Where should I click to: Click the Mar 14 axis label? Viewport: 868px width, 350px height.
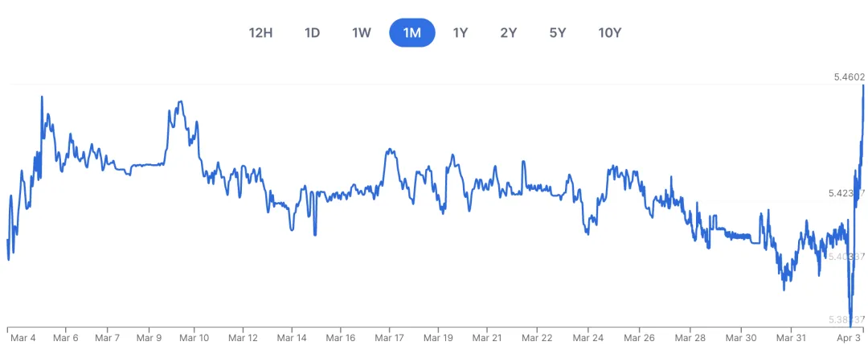pyautogui.click(x=292, y=338)
